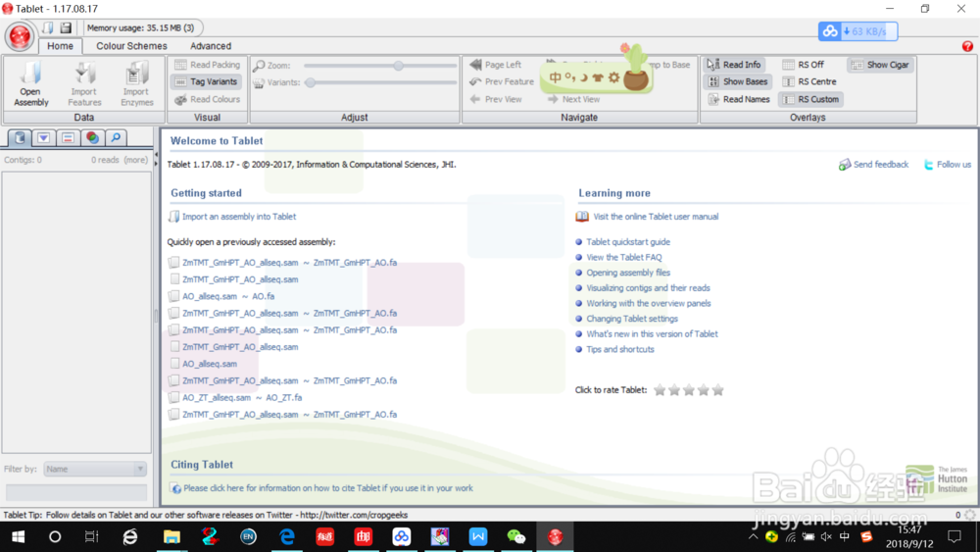The width and height of the screenshot is (980, 552).
Task: Open File Explorer from taskbar
Action: [171, 537]
